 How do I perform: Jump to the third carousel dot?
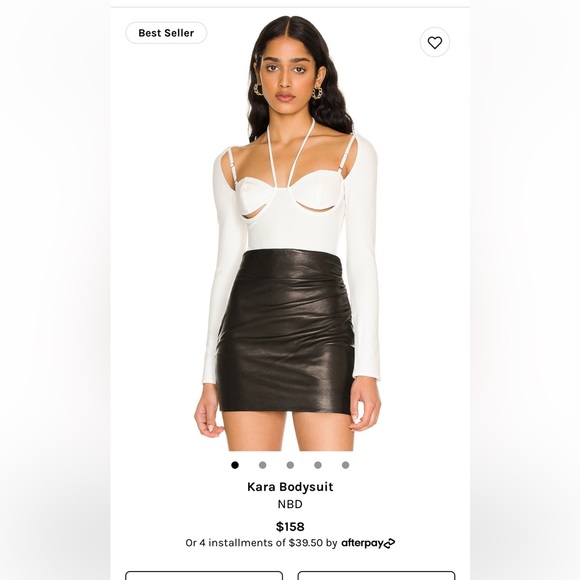point(290,465)
